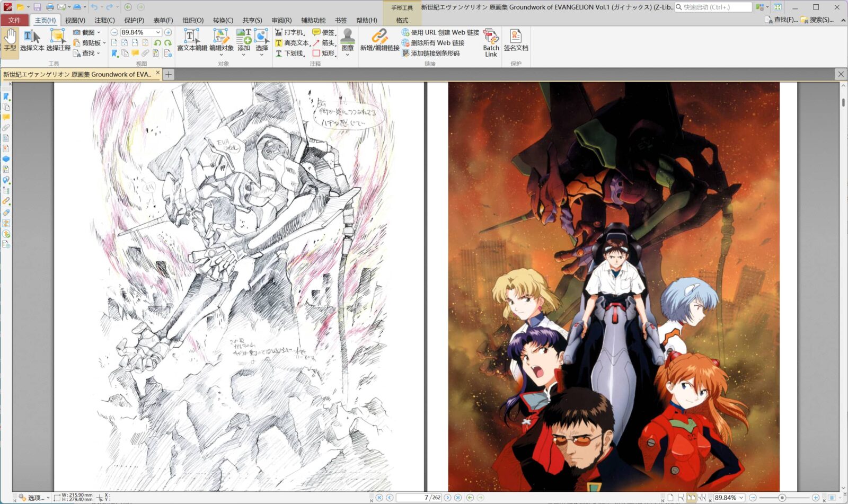Activate the Select Annotation (选择注释) tool

coord(58,40)
